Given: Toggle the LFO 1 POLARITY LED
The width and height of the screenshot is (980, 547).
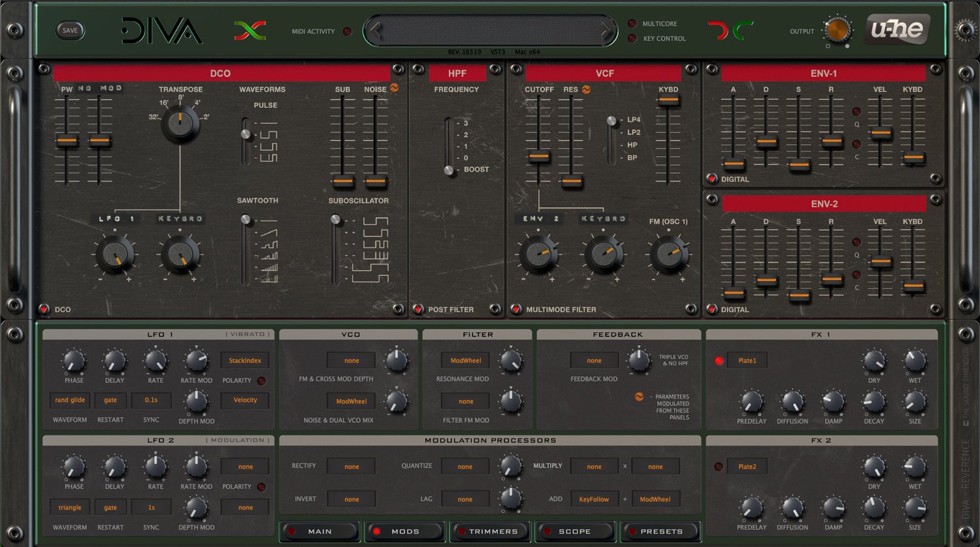Looking at the screenshot, I should point(261,380).
